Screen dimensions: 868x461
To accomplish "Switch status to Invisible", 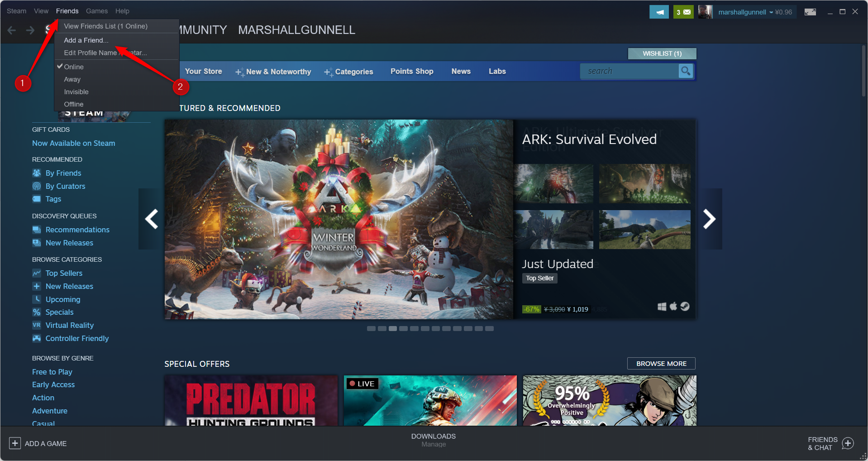I will pos(76,92).
